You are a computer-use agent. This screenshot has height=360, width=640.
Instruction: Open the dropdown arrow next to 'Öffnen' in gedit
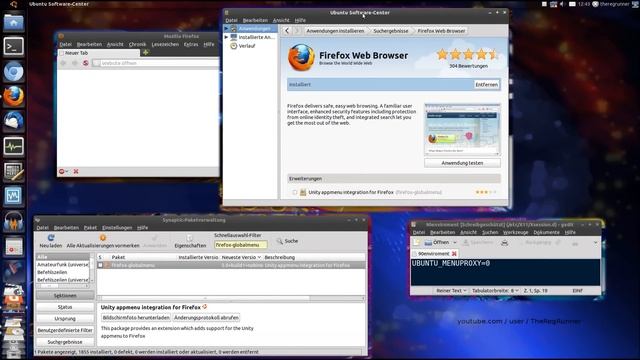tap(455, 242)
